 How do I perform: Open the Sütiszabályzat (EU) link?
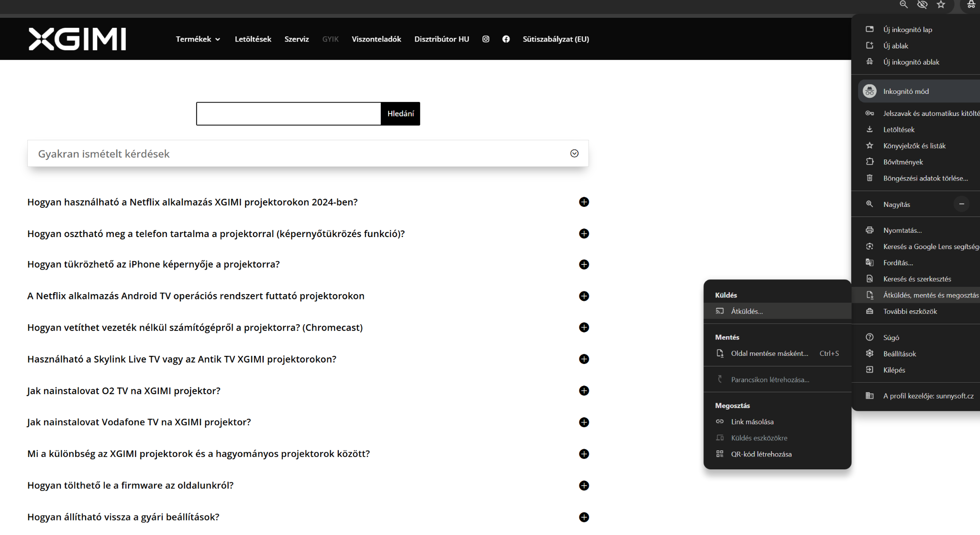(x=556, y=39)
